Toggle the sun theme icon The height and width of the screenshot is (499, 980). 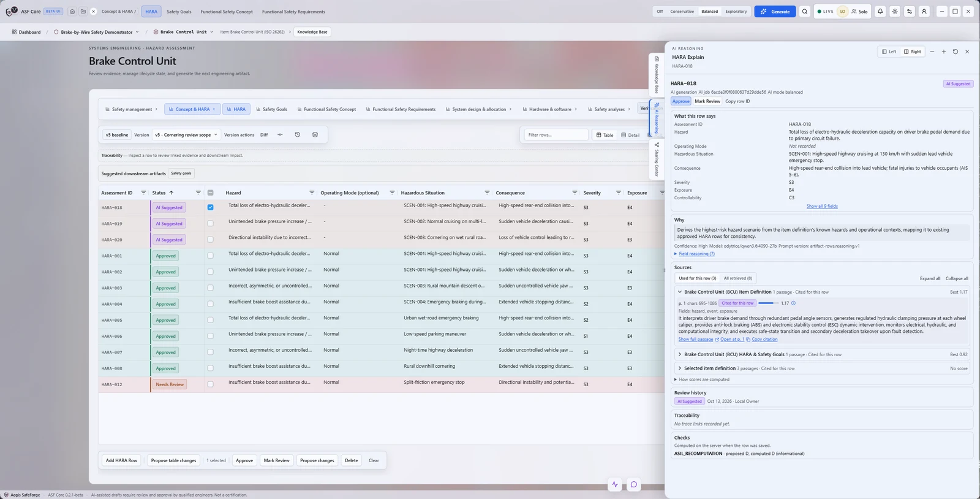point(895,12)
